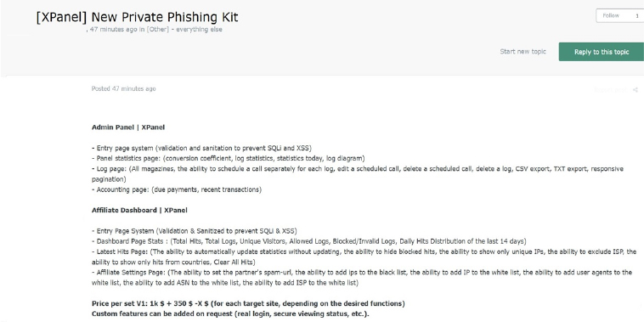Screen dimensions: 644x322
Task: Click the Affiliate Settings Page bullet text
Action: pyautogui.click(x=362, y=277)
